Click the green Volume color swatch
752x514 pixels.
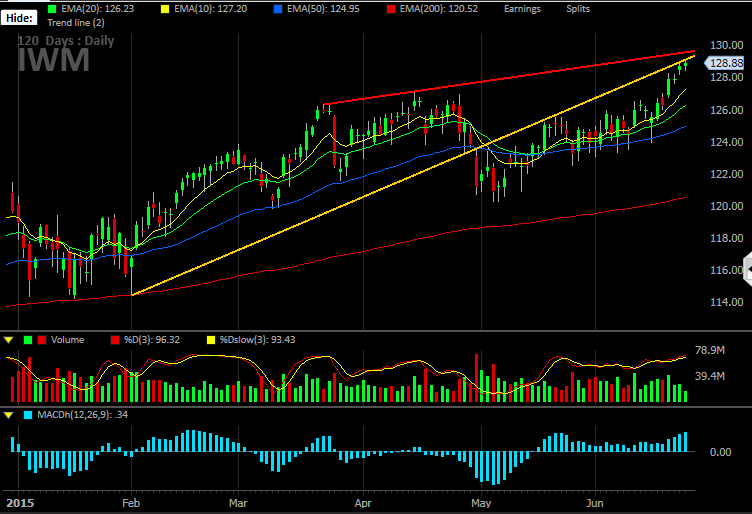tap(28, 340)
